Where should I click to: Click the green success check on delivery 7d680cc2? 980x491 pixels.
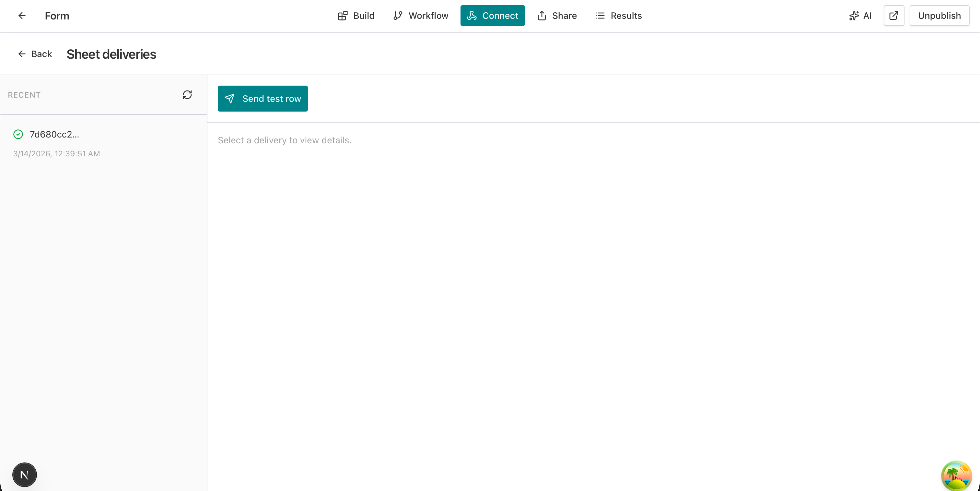18,134
